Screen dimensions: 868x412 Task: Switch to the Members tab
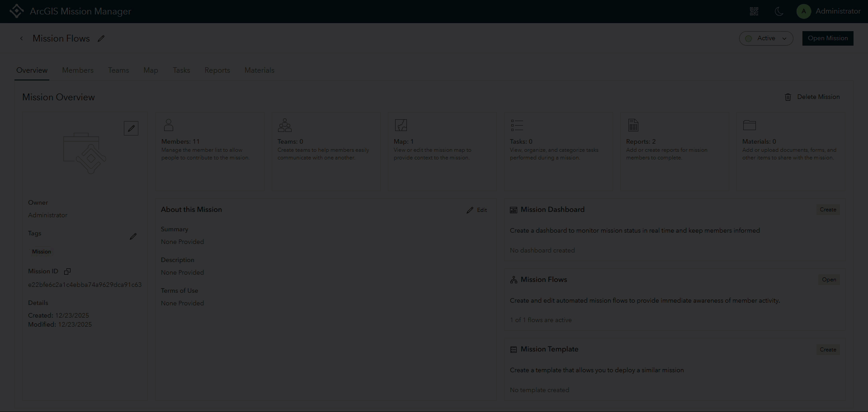[78, 70]
